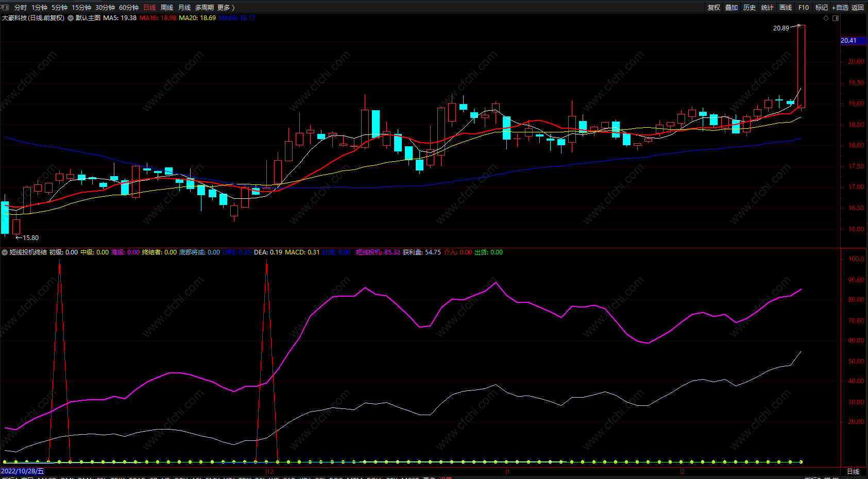Click the 终结者: 0.00 value
Screen dimensions: 868x479
[x=160, y=252]
